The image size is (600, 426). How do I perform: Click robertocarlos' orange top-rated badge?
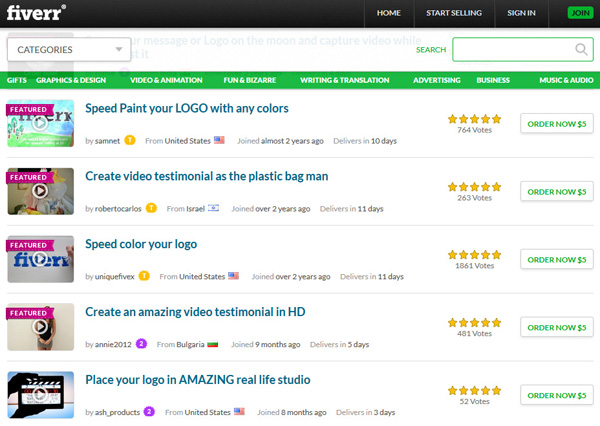click(x=152, y=208)
